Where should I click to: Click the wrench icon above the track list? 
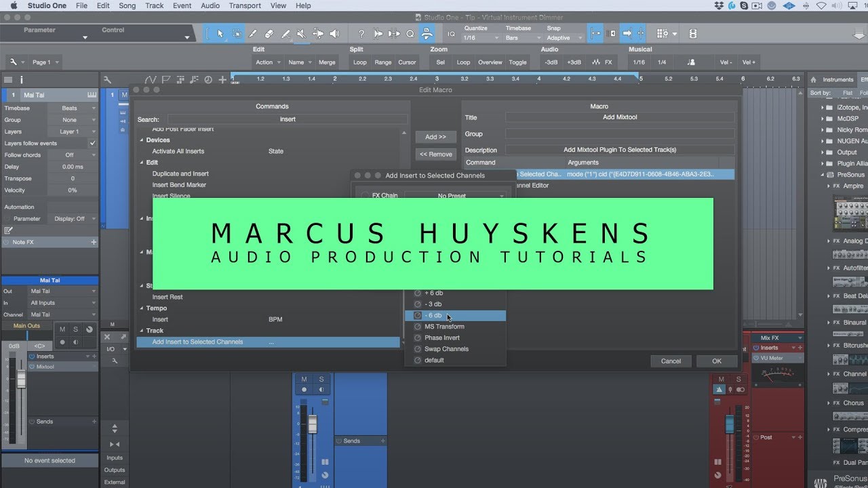pos(107,79)
